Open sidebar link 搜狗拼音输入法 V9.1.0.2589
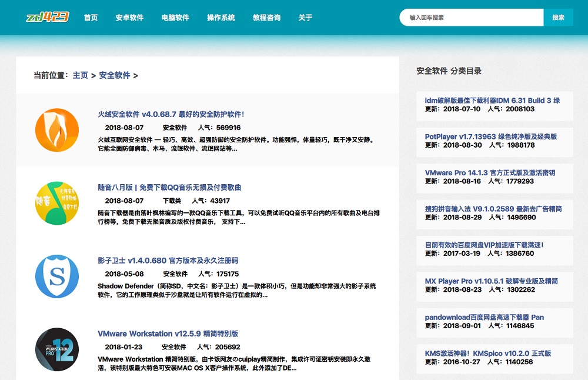Viewport: 588px width, 380px height. tap(493, 209)
